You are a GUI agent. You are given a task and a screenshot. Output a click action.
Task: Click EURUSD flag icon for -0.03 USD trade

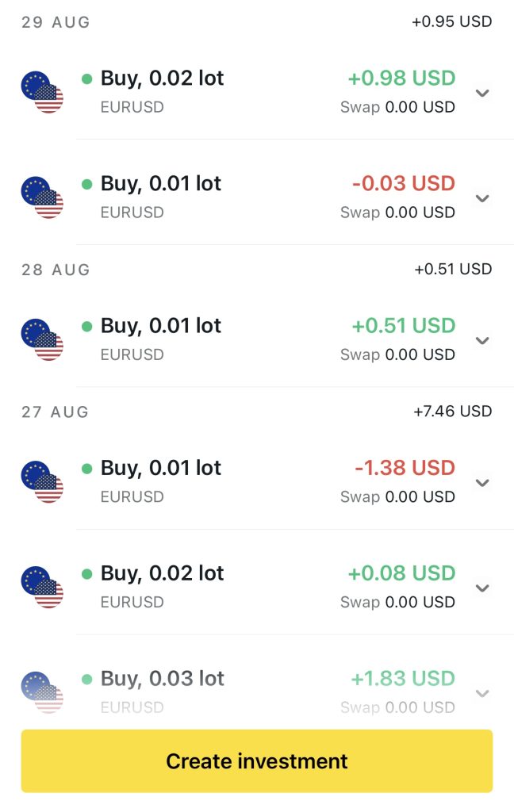click(42, 197)
